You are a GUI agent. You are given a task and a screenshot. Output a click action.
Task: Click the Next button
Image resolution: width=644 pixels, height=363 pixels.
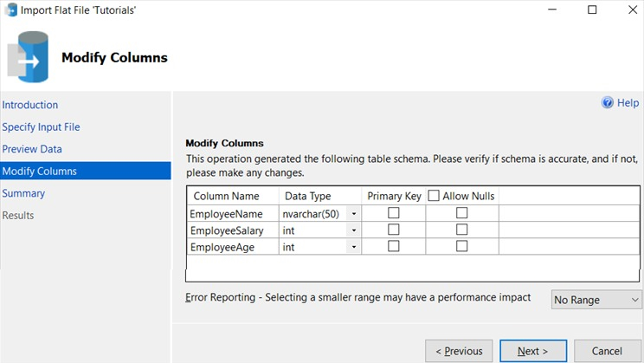point(533,351)
